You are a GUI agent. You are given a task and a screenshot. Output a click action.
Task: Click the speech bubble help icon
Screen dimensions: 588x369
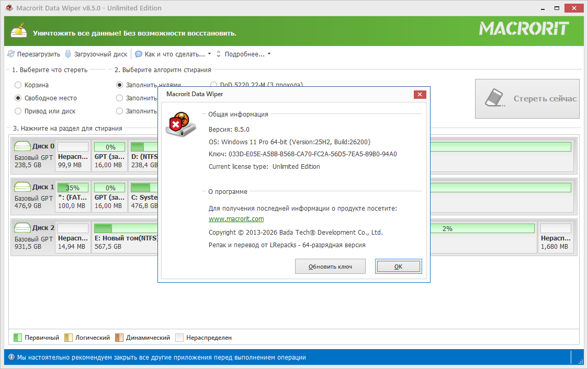(138, 54)
